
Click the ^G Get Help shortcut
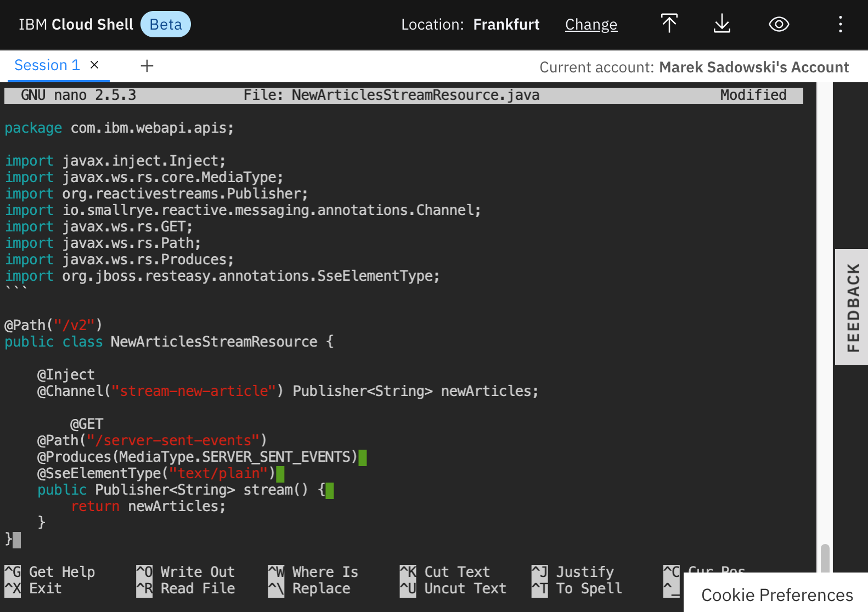50,572
